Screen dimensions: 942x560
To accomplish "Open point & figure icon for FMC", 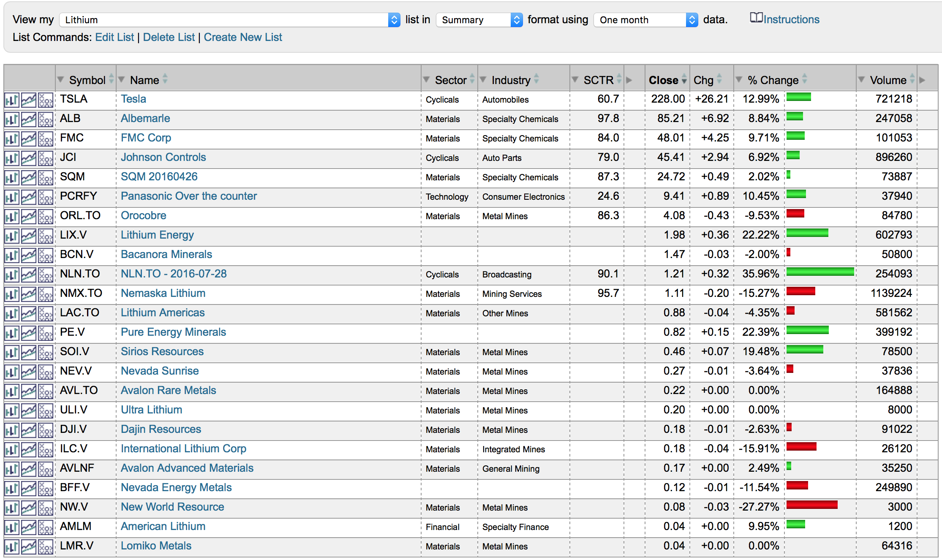I will [x=46, y=139].
